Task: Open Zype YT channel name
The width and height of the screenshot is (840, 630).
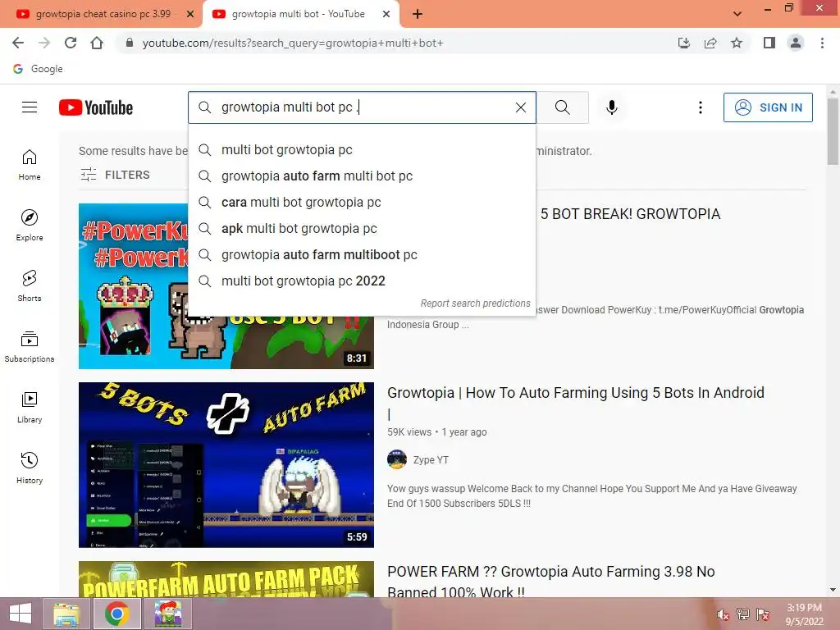Action: click(x=431, y=459)
